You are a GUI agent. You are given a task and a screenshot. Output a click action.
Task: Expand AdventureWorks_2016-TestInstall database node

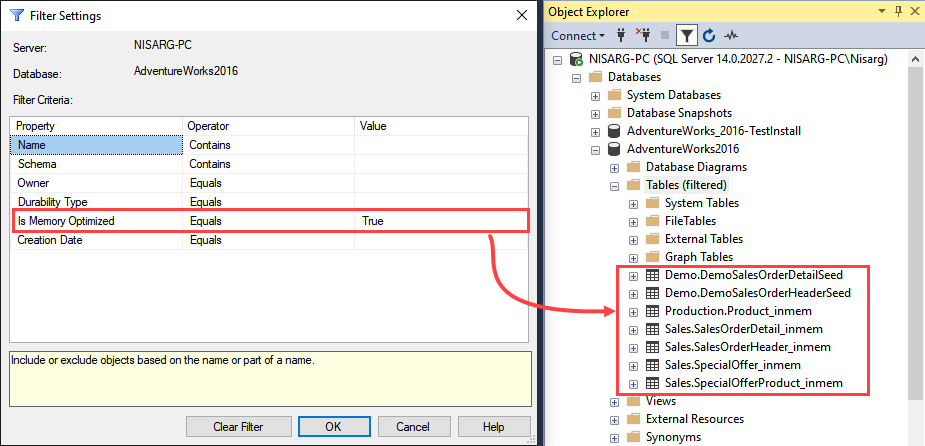(595, 132)
